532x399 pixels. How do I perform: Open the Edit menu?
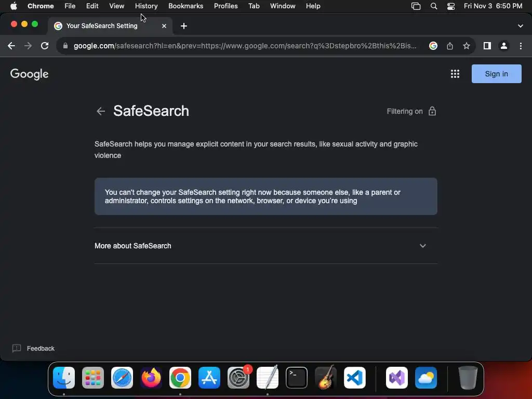point(92,6)
